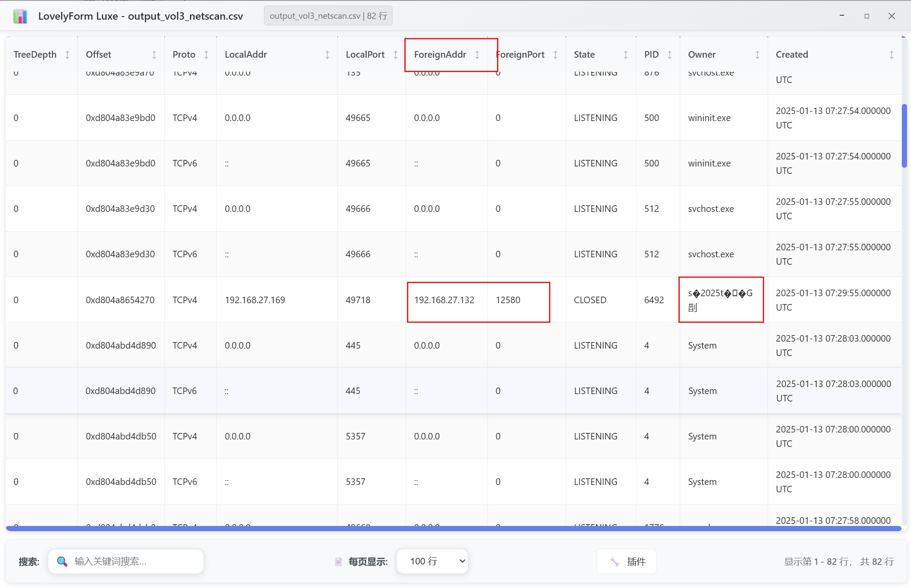Click the LocalPort sort arrow icon

396,55
